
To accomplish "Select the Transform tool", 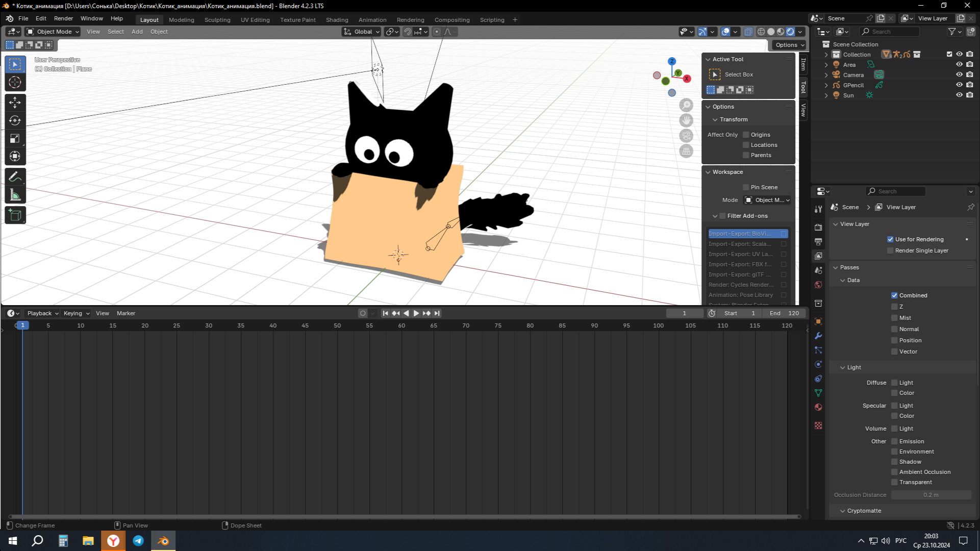I will point(15,156).
